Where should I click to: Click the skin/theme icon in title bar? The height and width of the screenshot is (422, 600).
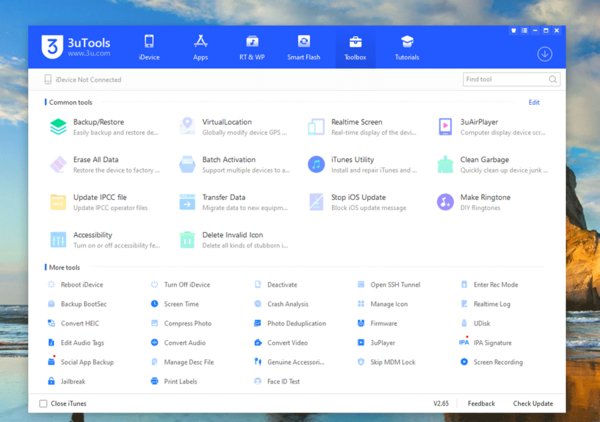(x=514, y=31)
